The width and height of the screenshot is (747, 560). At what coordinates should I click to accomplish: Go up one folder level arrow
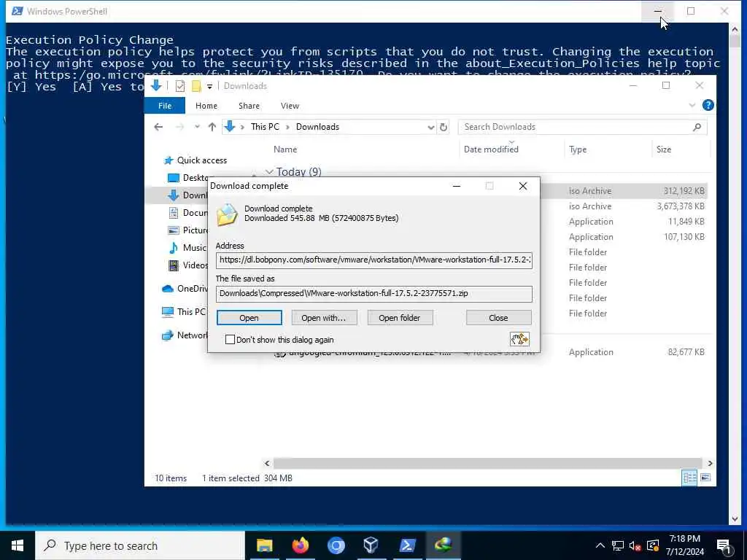point(212,127)
